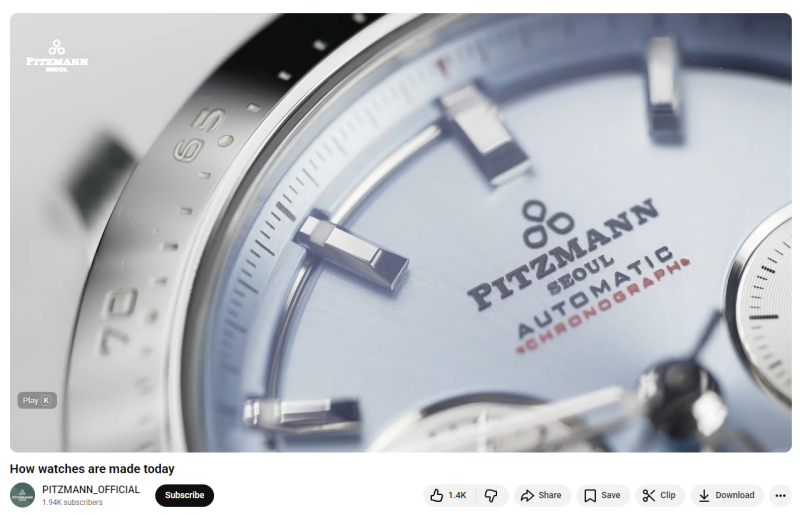This screenshot has height=515, width=800.
Task: Click the 1.94K subscribers text
Action: point(72,502)
